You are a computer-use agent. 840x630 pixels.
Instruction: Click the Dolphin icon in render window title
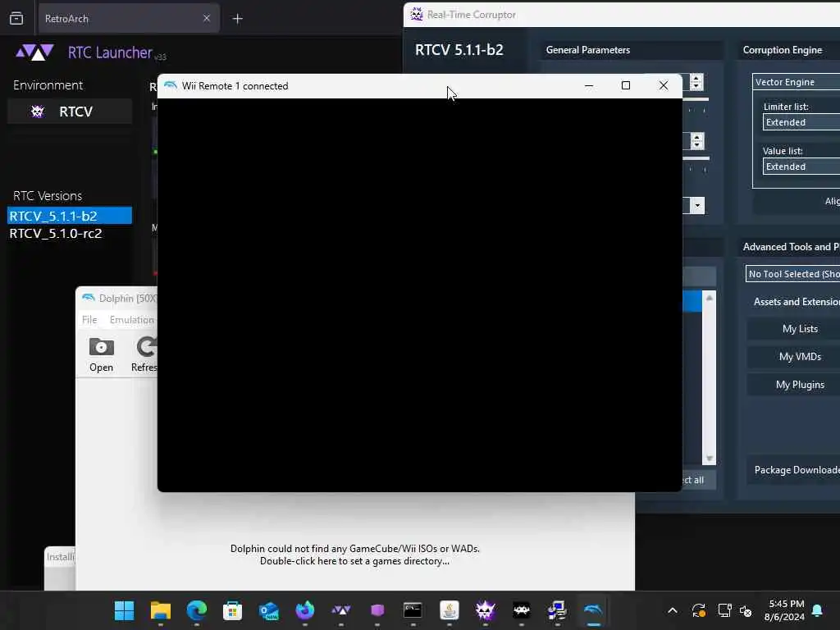171,85
